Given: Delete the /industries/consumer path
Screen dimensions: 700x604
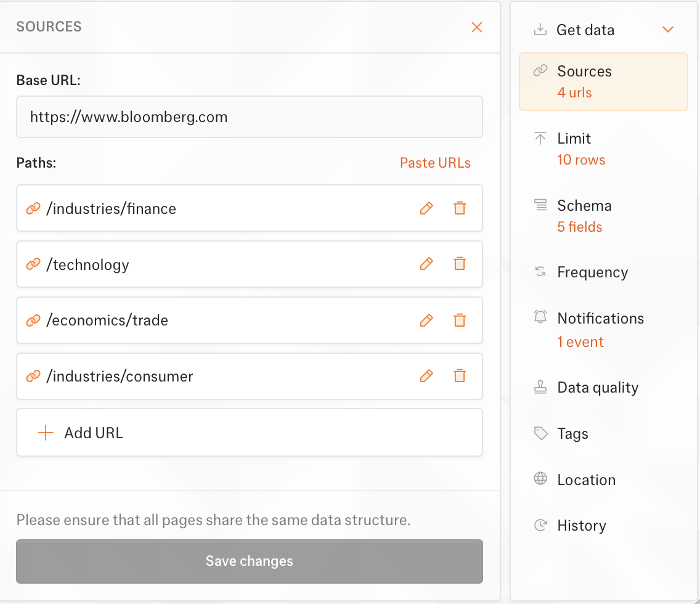Looking at the screenshot, I should tap(459, 376).
